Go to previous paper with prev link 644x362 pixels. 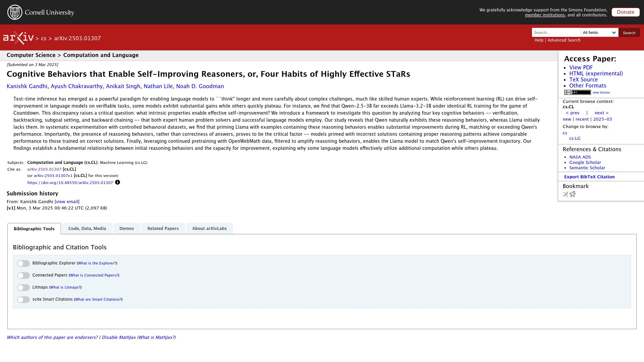573,113
